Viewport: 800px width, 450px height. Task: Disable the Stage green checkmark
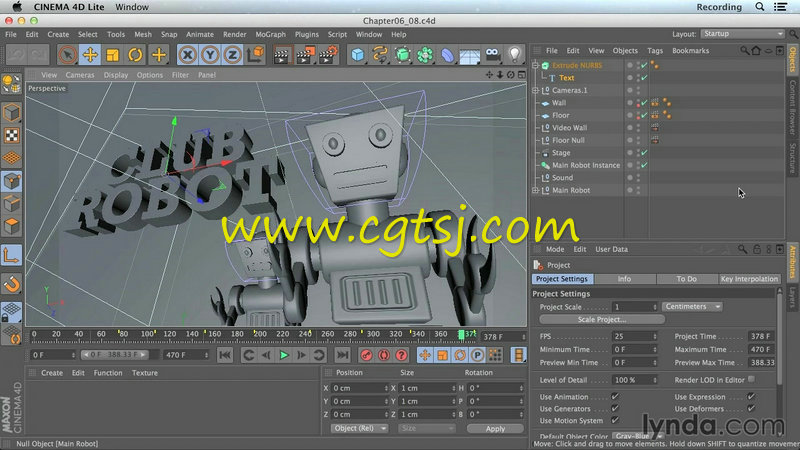click(644, 153)
